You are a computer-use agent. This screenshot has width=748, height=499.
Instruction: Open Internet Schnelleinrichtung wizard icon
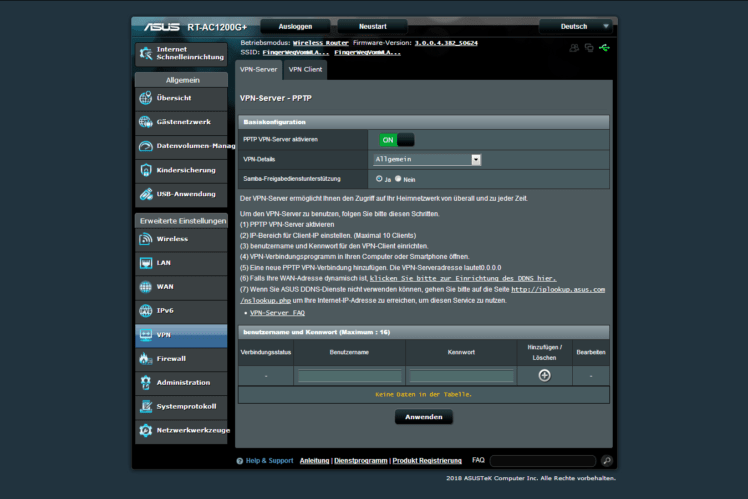pos(145,53)
